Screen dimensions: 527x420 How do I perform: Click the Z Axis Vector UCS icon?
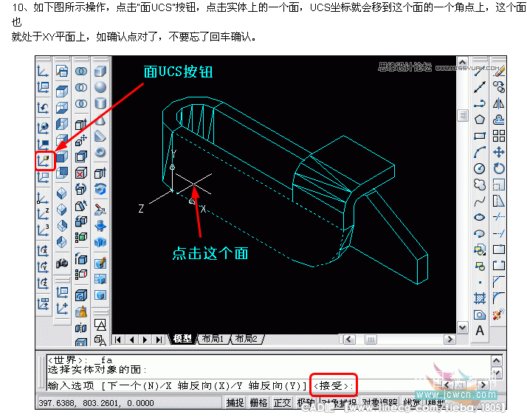(x=44, y=214)
